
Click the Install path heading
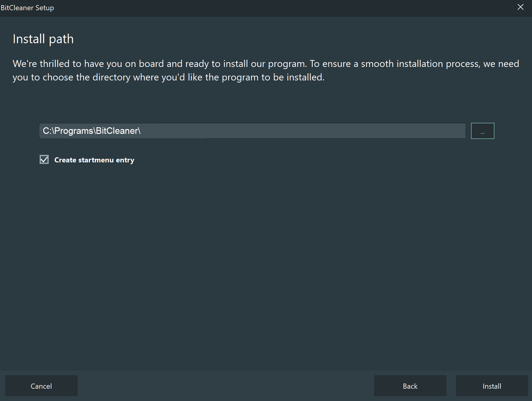(43, 39)
